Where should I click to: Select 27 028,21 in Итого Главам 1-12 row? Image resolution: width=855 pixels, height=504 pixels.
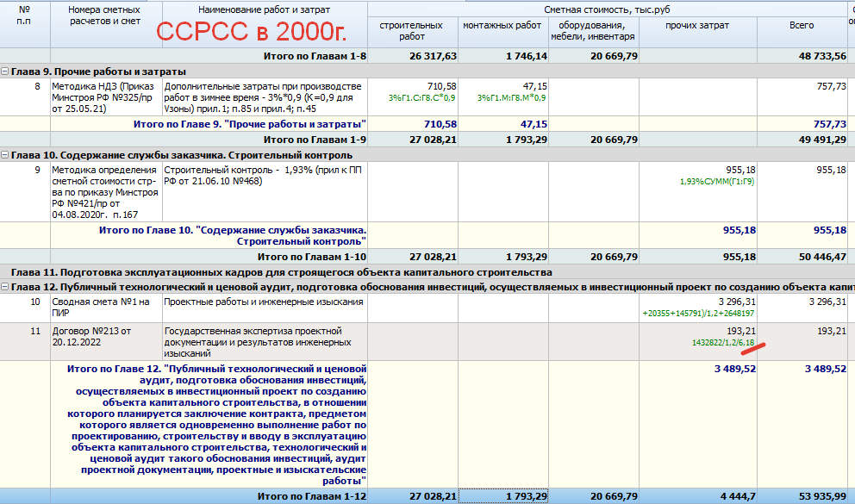412,496
